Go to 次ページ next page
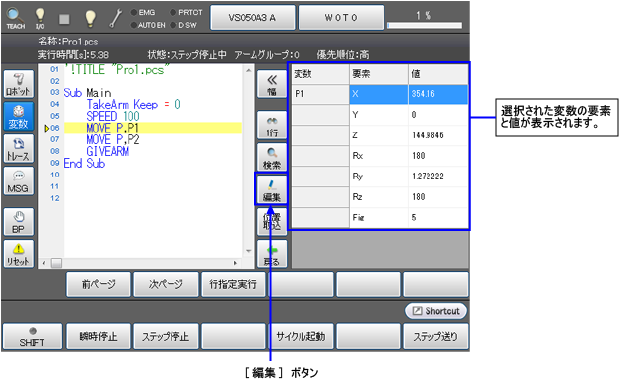Viewport: 619px width, 379px height. (x=166, y=284)
